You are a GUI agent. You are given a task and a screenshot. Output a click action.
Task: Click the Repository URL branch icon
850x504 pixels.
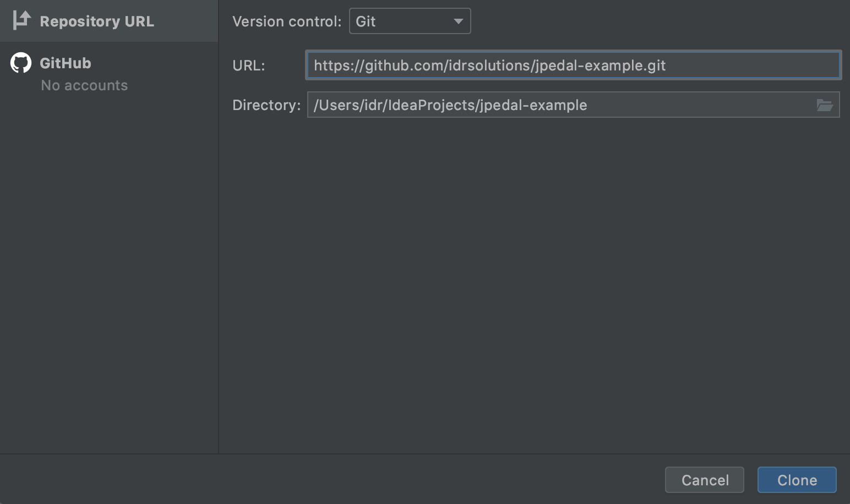click(x=20, y=20)
